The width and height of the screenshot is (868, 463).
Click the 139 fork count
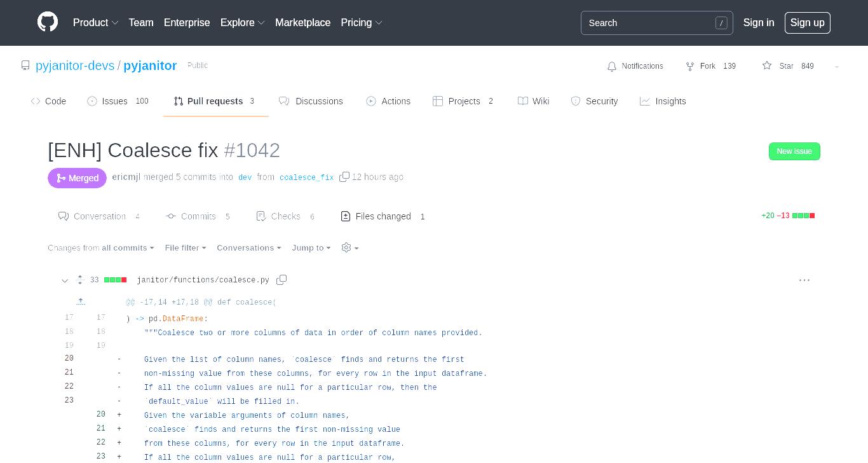tap(729, 66)
